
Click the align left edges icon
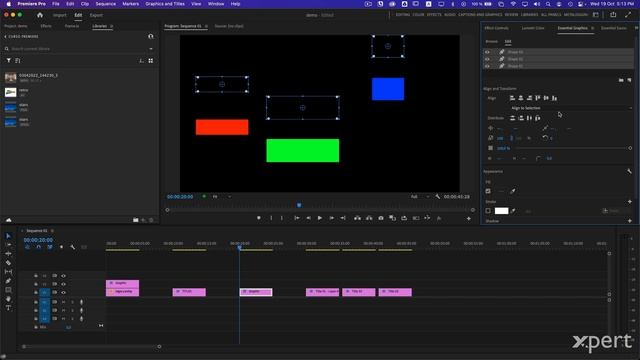[512, 98]
